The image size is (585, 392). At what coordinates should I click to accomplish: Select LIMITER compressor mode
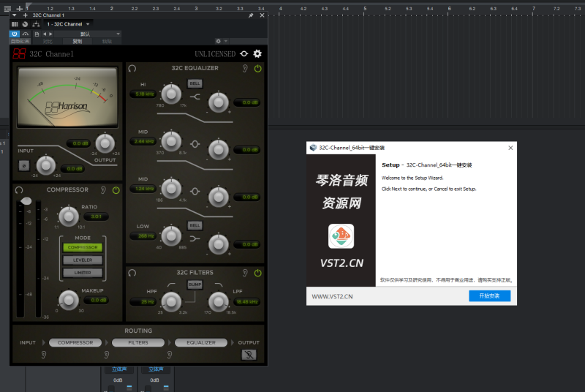coord(83,273)
